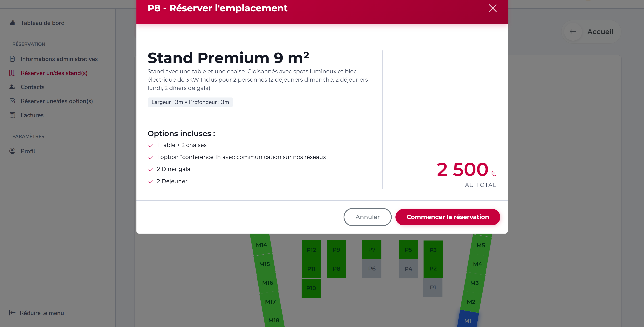Select stand P10 on floor plan
This screenshot has height=327, width=644.
[x=311, y=288]
